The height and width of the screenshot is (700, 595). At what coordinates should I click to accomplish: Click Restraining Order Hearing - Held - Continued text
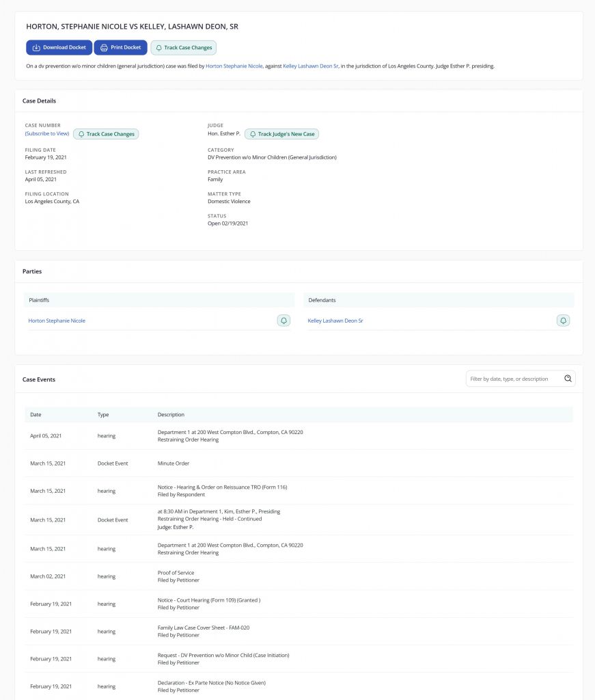(210, 519)
